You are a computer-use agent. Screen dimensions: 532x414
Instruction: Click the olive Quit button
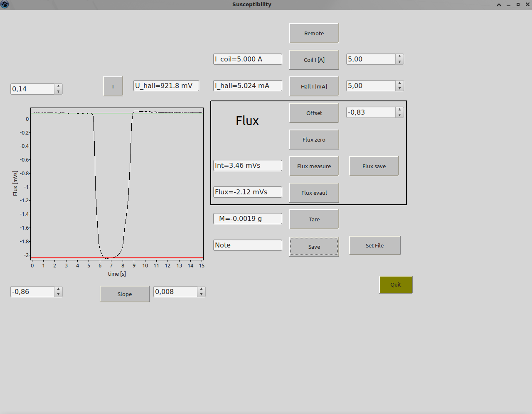pos(396,284)
